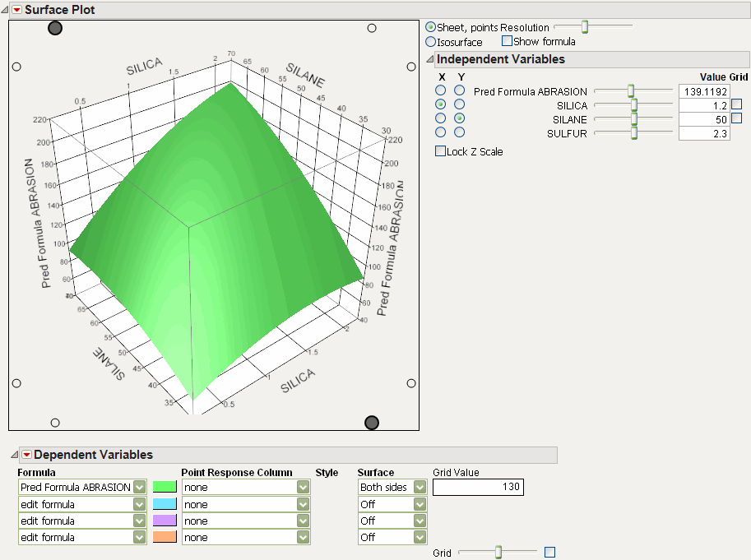This screenshot has height=560, width=751.
Task: Open the Pred Formula ABRASION formula dropdown
Action: coord(139,488)
